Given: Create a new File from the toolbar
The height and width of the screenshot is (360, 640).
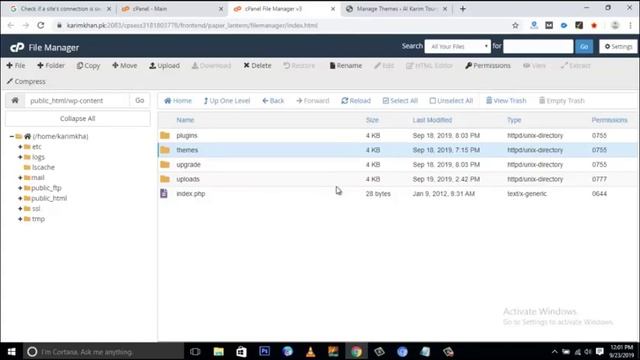Looking at the screenshot, I should click(x=16, y=65).
